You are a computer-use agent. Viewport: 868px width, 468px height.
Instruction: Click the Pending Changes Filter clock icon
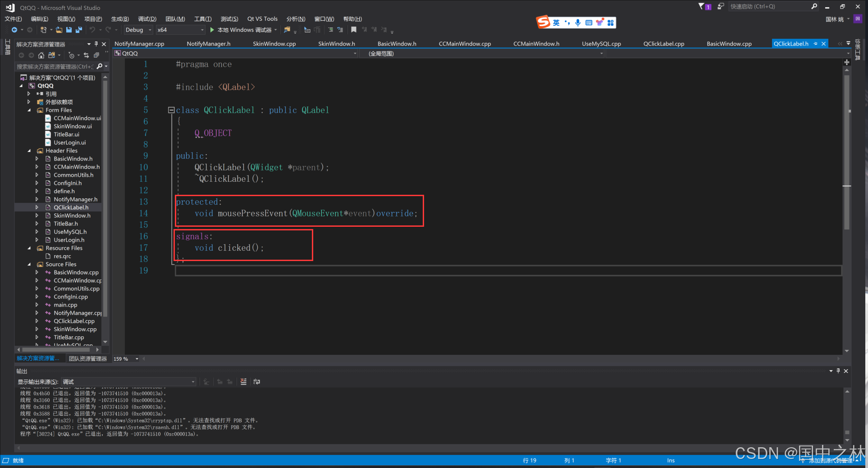(71, 55)
